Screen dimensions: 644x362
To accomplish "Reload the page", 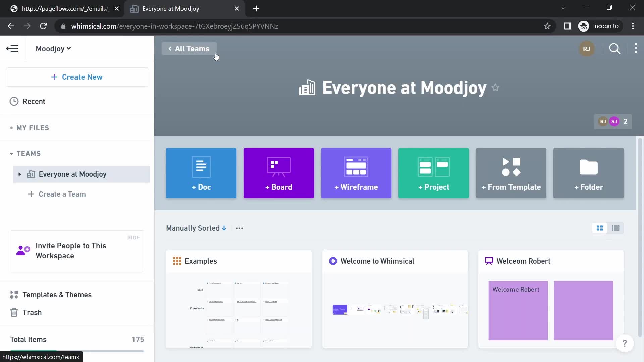I will (x=43, y=26).
